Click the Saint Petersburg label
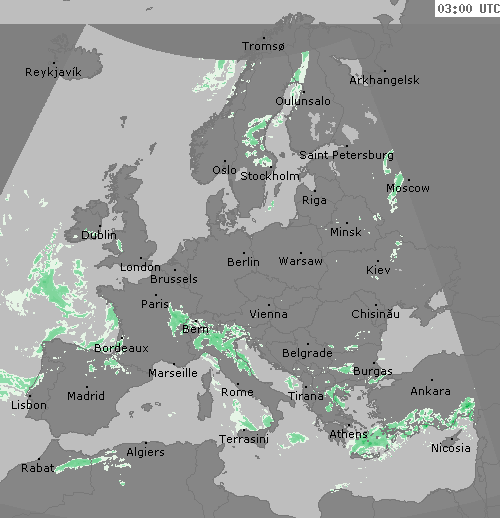Image resolution: width=500 pixels, height=518 pixels. click(346, 155)
